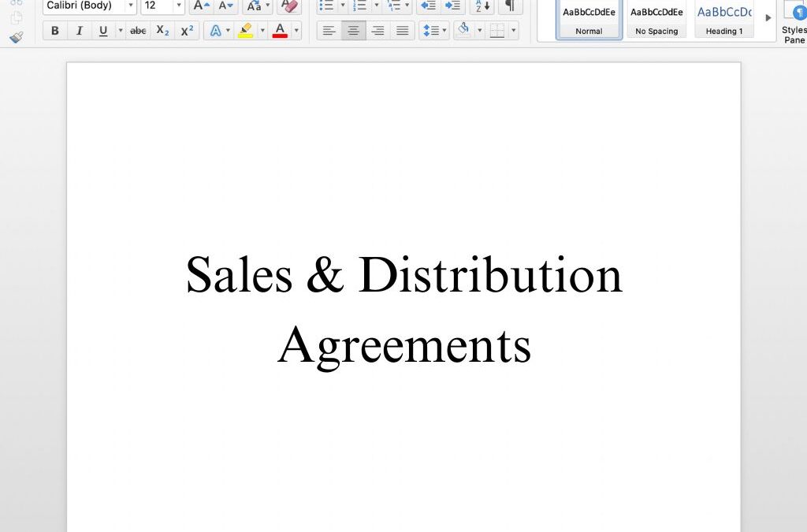Image resolution: width=807 pixels, height=532 pixels.
Task: Apply bulleted list
Action: pyautogui.click(x=327, y=6)
